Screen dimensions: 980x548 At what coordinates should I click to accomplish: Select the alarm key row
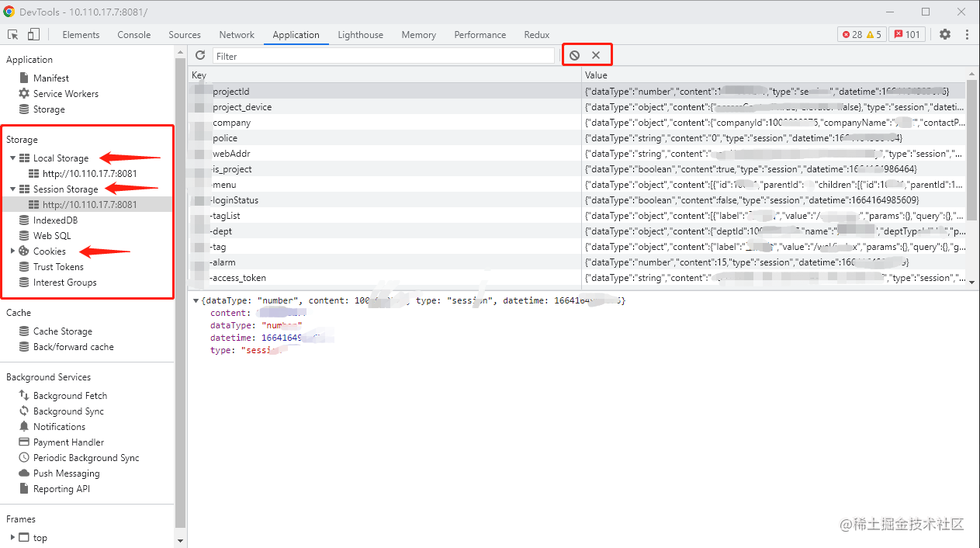pyautogui.click(x=578, y=262)
